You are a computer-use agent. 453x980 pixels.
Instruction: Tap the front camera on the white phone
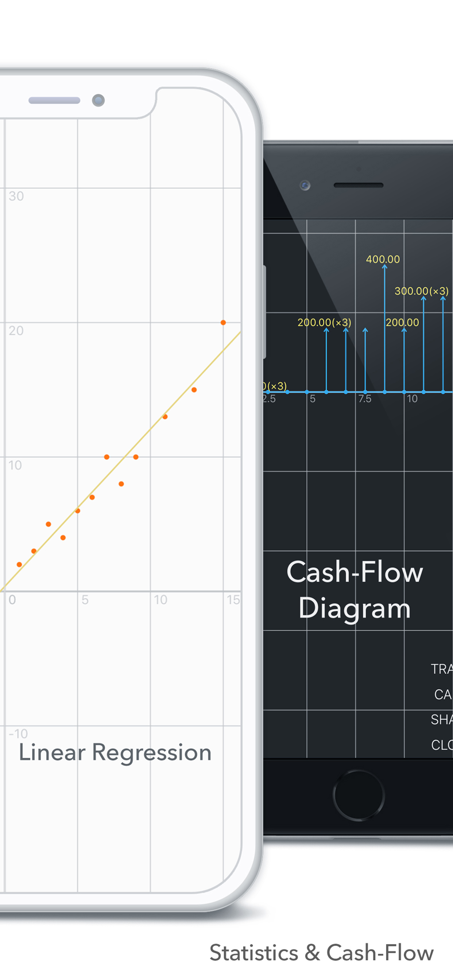tap(98, 100)
